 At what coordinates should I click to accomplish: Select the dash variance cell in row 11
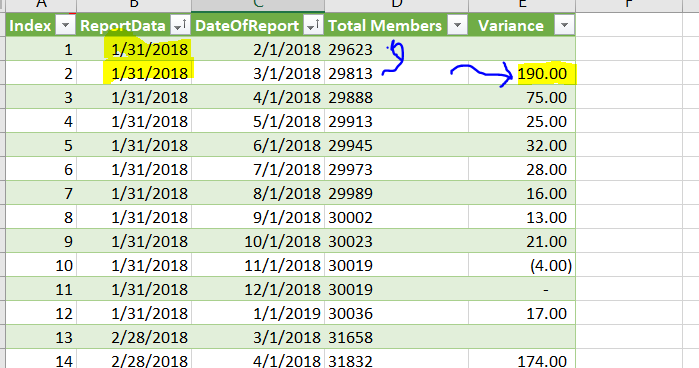click(522, 289)
